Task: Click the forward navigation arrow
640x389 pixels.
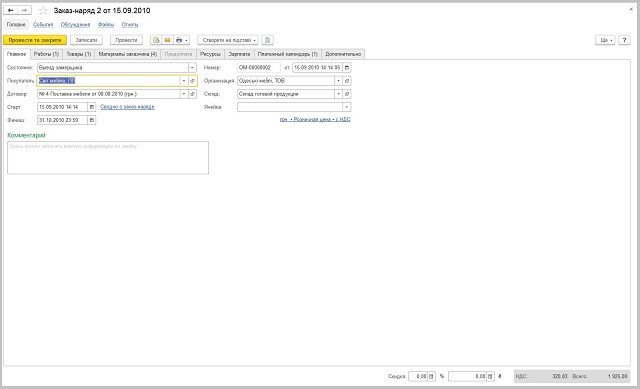Action: [24, 10]
